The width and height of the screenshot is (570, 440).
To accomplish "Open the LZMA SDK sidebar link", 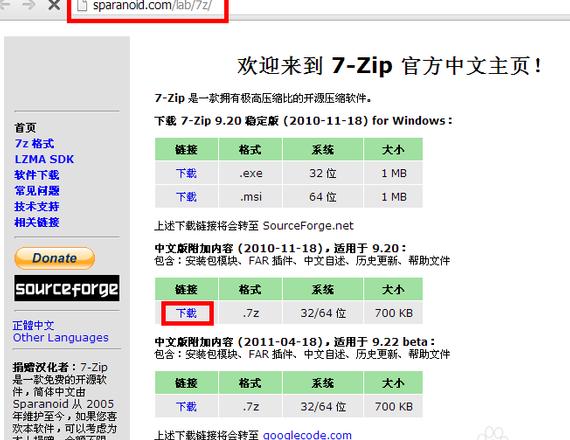I will [44, 159].
